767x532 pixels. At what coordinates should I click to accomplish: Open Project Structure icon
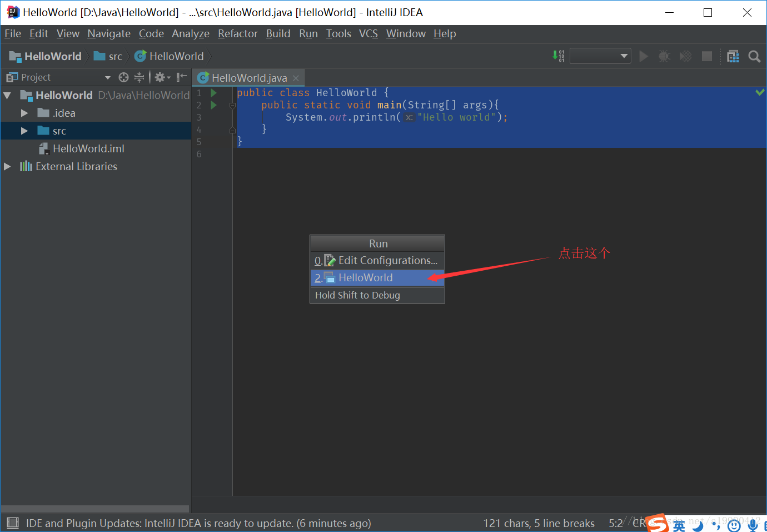733,56
